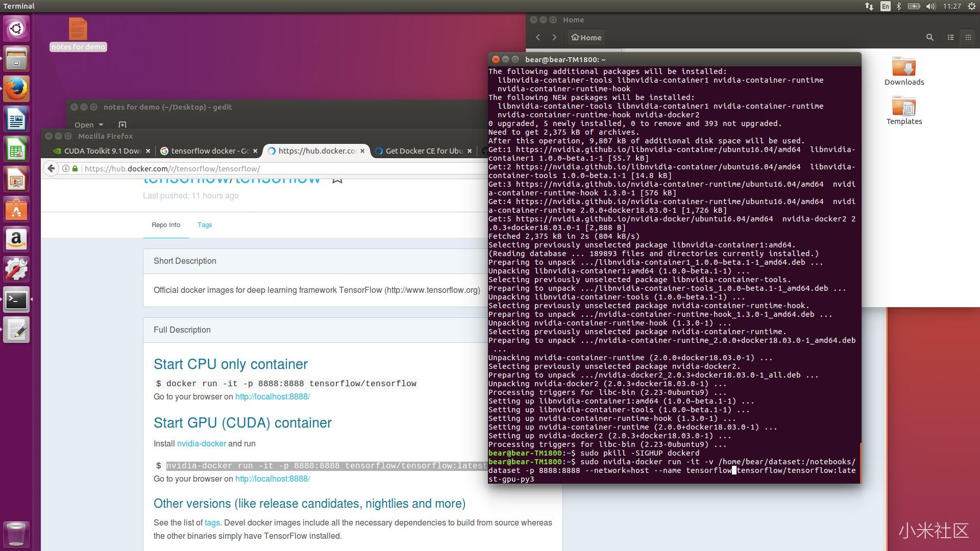
Task: Click the 'Short Description' section header
Action: coord(185,261)
